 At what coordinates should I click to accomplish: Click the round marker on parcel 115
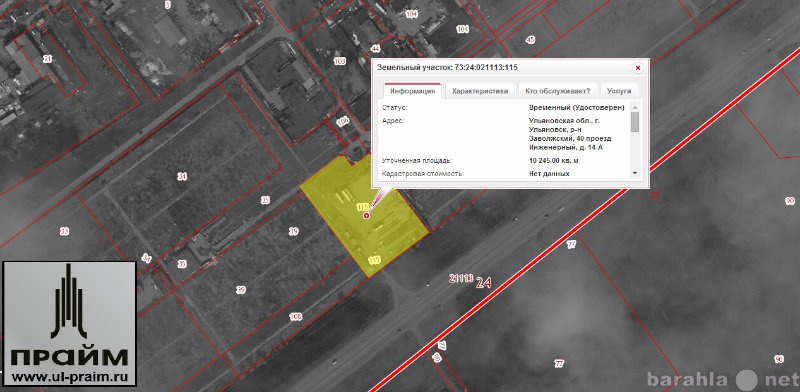366,216
